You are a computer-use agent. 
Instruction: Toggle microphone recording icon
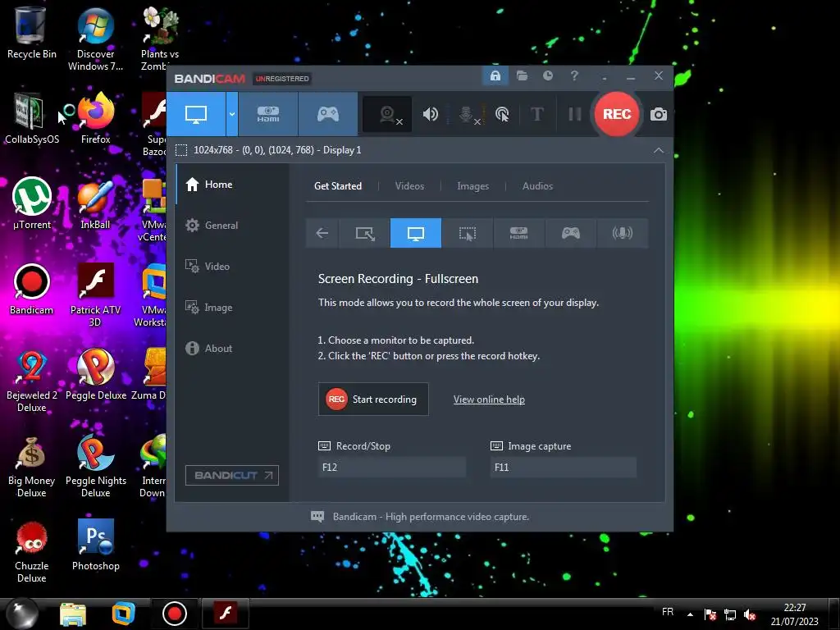tap(467, 114)
